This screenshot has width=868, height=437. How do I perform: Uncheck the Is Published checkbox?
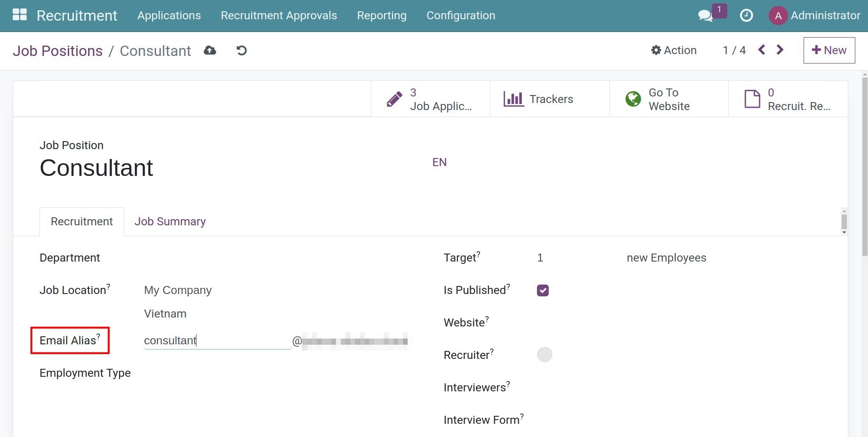[543, 290]
